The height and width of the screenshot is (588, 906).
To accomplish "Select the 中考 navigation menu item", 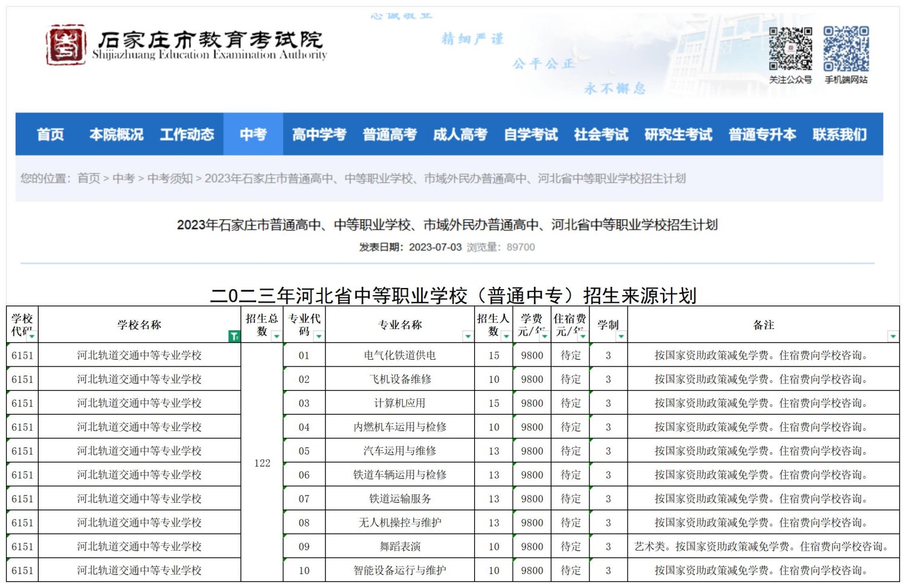I will coord(252,134).
